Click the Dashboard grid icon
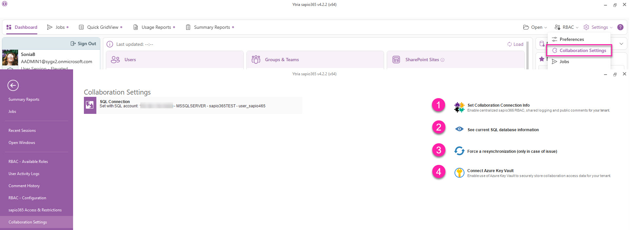 click(9, 27)
